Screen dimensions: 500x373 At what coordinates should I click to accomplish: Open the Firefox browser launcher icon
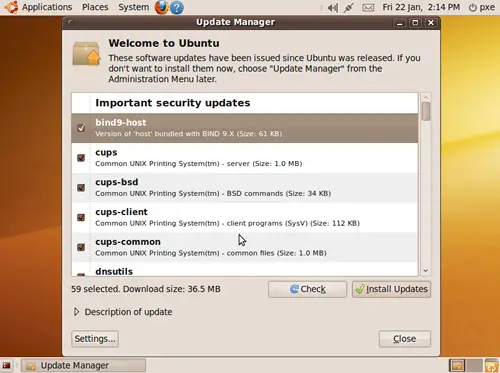point(161,7)
